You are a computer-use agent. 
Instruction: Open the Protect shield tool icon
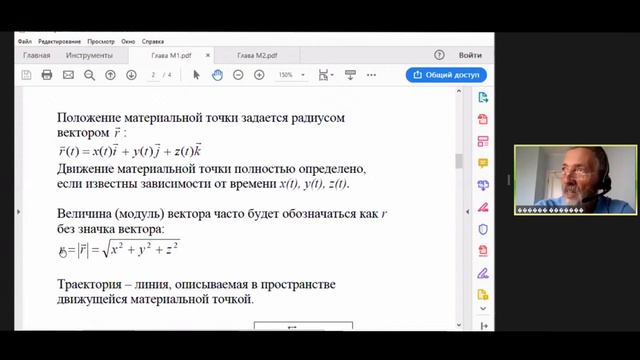coord(483,229)
